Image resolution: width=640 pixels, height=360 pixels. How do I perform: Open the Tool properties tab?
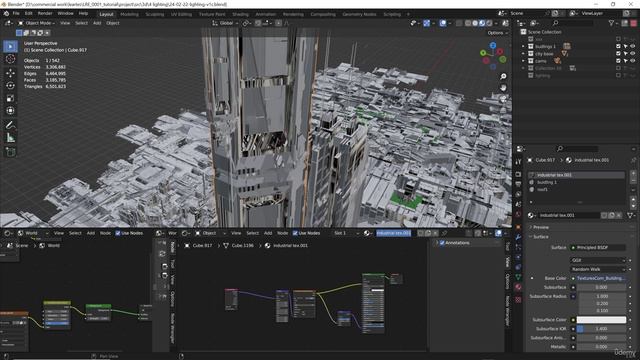518,162
